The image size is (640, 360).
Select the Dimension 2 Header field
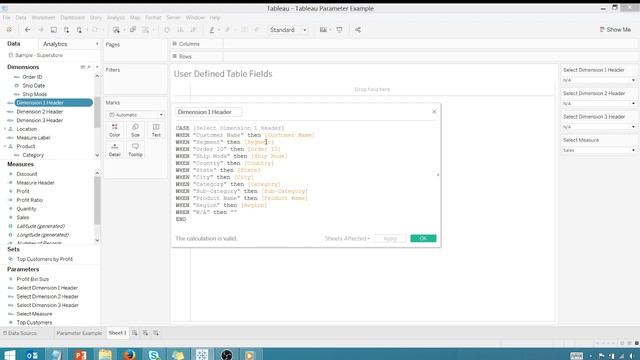[x=40, y=111]
